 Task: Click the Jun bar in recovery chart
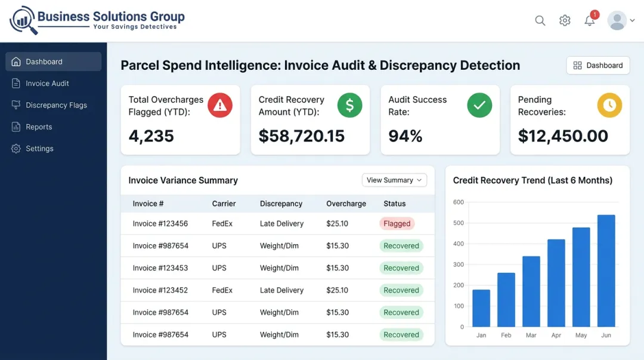pos(606,270)
